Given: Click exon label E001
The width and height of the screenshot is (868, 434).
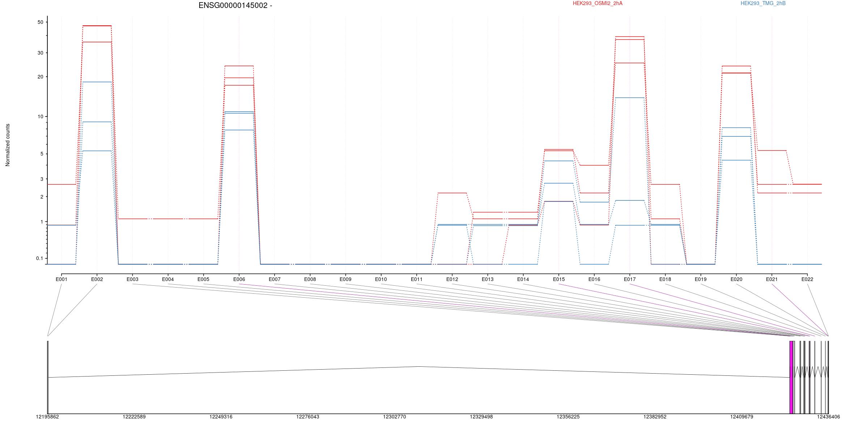Looking at the screenshot, I should tap(61, 279).
